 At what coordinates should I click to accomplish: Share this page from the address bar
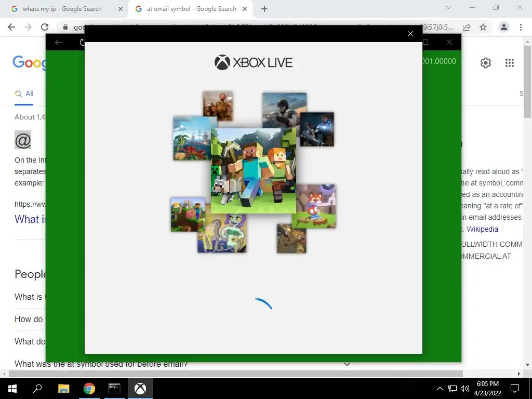[467, 27]
